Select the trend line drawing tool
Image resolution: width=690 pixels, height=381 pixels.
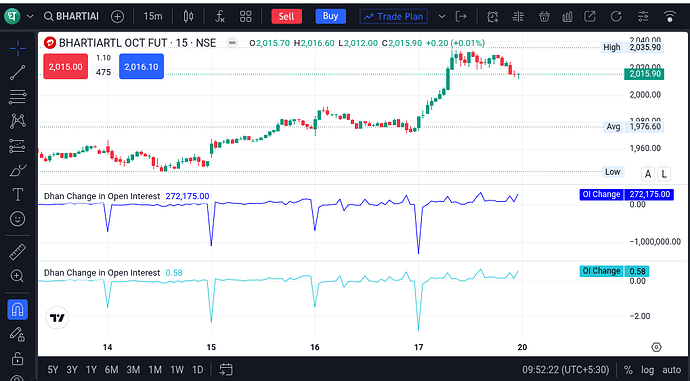[x=18, y=73]
